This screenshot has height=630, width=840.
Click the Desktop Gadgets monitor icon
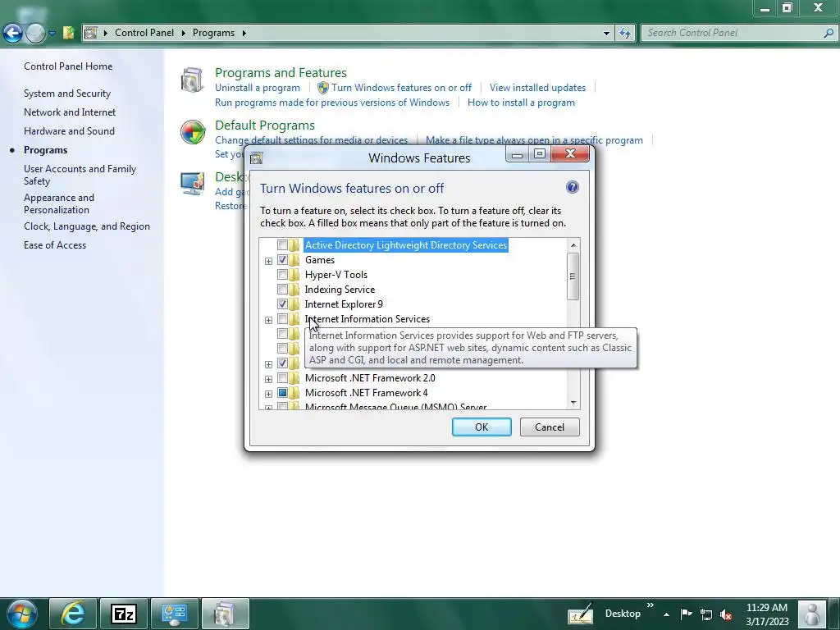coord(192,184)
